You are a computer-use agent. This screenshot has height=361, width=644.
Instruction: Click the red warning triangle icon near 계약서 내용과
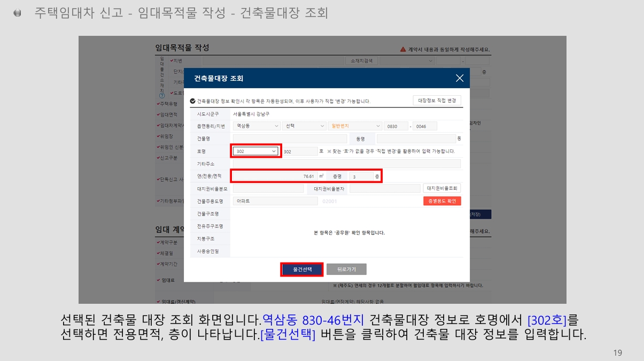(x=403, y=49)
